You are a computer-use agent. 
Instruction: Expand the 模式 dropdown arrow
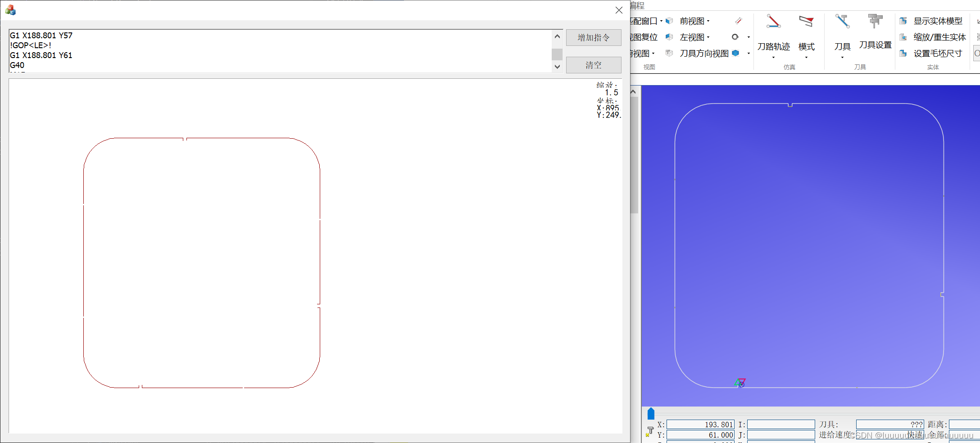click(806, 57)
